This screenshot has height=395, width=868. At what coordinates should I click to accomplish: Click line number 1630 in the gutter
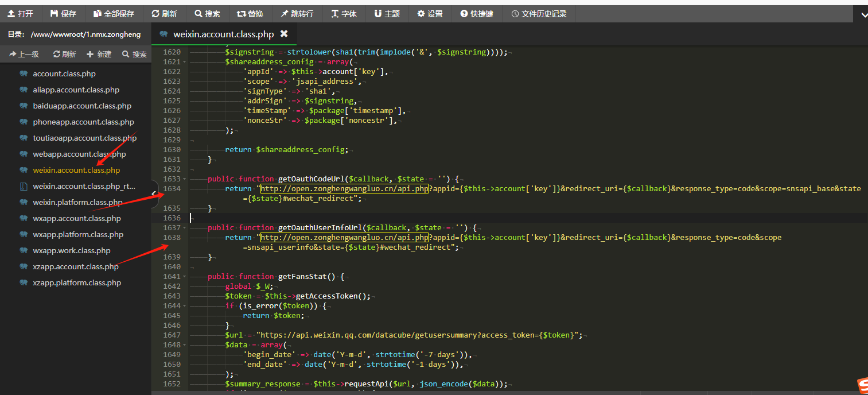tap(172, 149)
